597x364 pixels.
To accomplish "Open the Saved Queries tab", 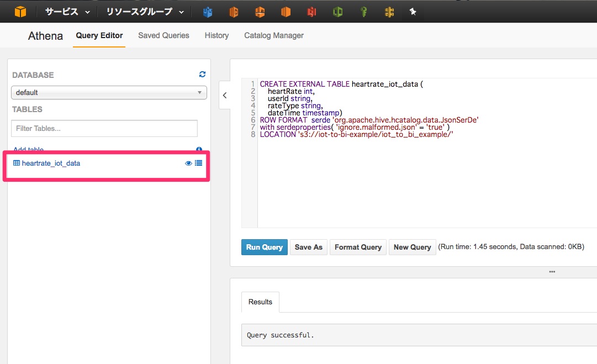I will (163, 35).
